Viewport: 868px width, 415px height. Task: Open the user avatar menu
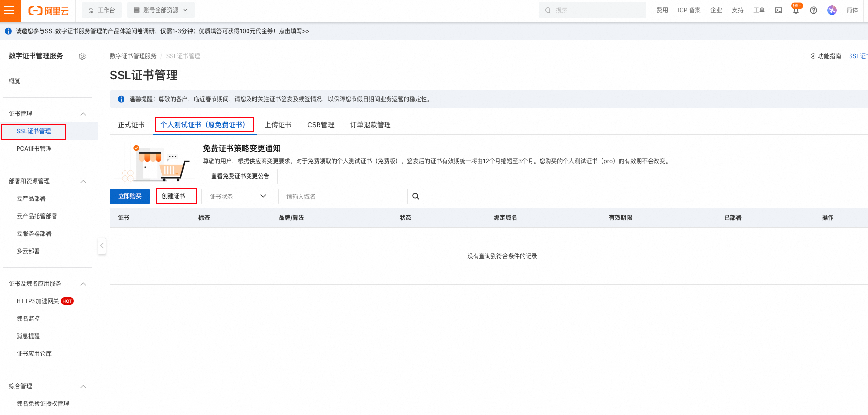click(832, 10)
